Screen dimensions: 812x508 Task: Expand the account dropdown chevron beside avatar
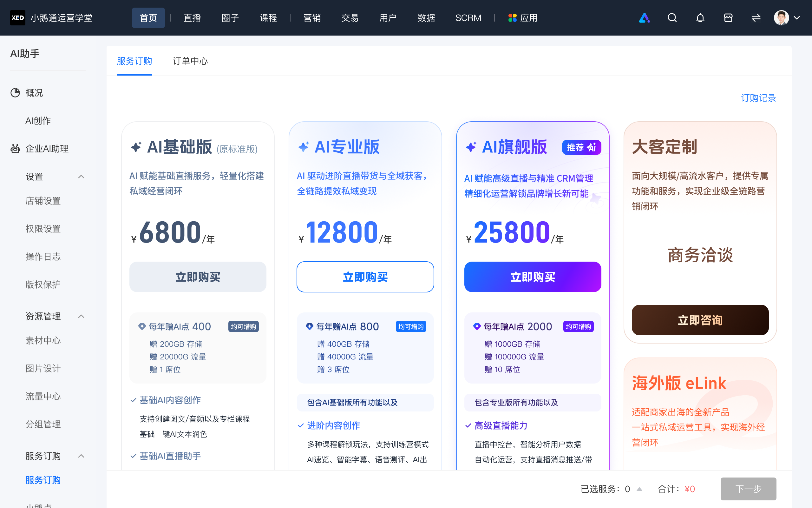point(797,18)
